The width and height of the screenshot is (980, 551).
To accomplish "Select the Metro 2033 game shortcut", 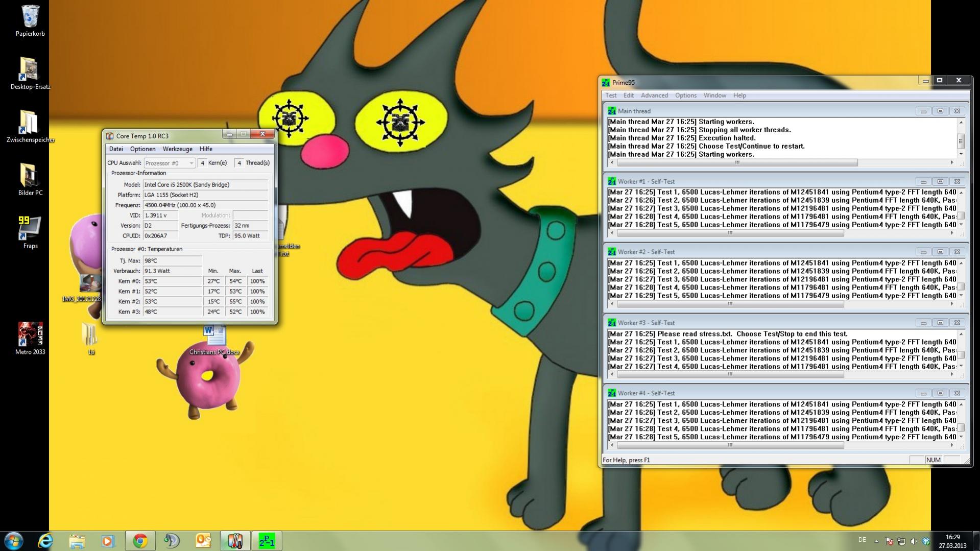I will (x=30, y=338).
